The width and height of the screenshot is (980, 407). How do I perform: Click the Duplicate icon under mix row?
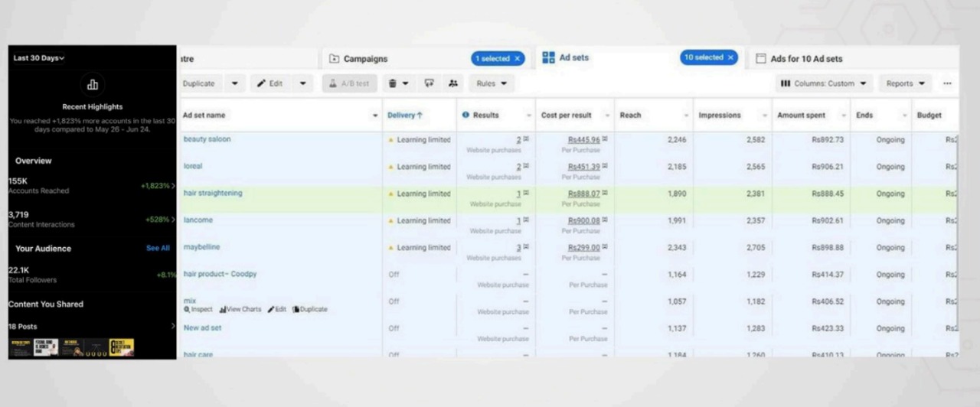coord(296,310)
